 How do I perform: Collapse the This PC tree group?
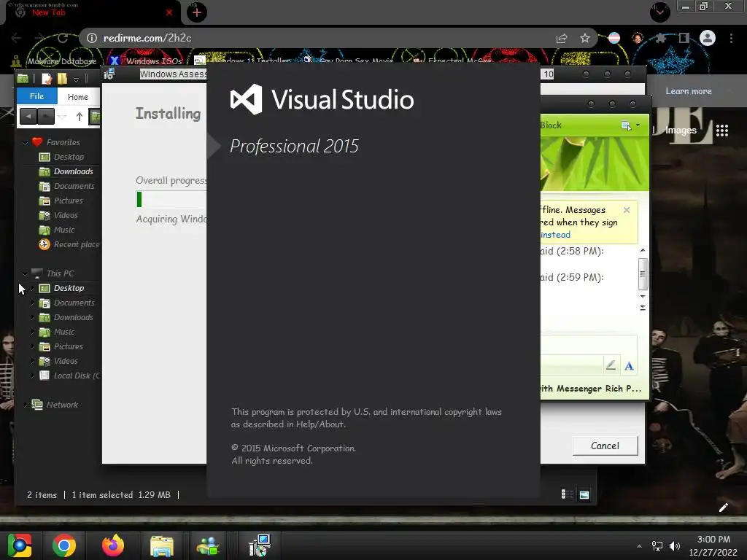pyautogui.click(x=26, y=274)
